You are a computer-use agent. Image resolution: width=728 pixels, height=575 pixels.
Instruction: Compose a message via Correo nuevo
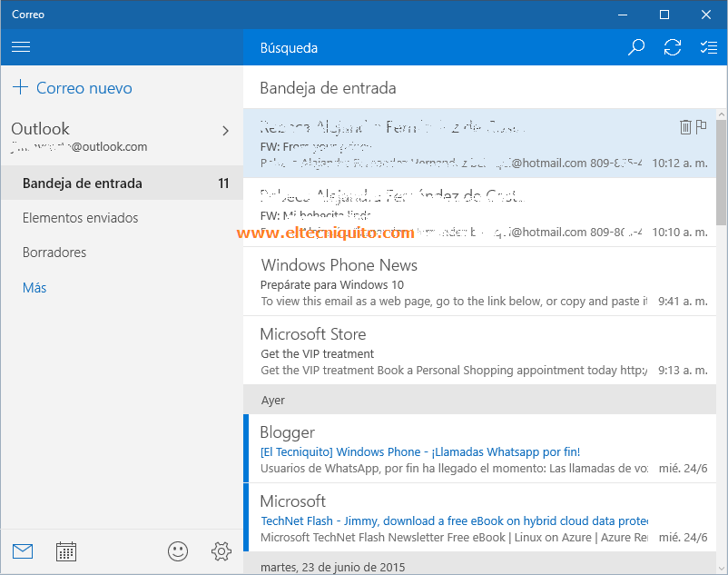[84, 88]
